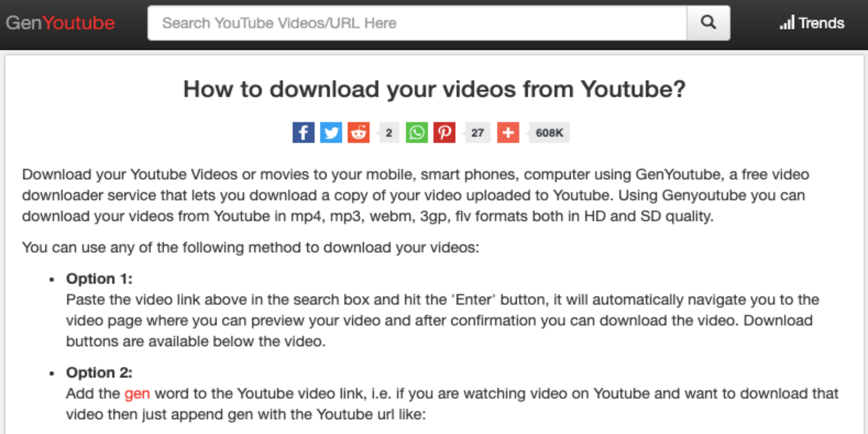Click the Reddit share icon
Screen dimensions: 868x434
point(360,132)
